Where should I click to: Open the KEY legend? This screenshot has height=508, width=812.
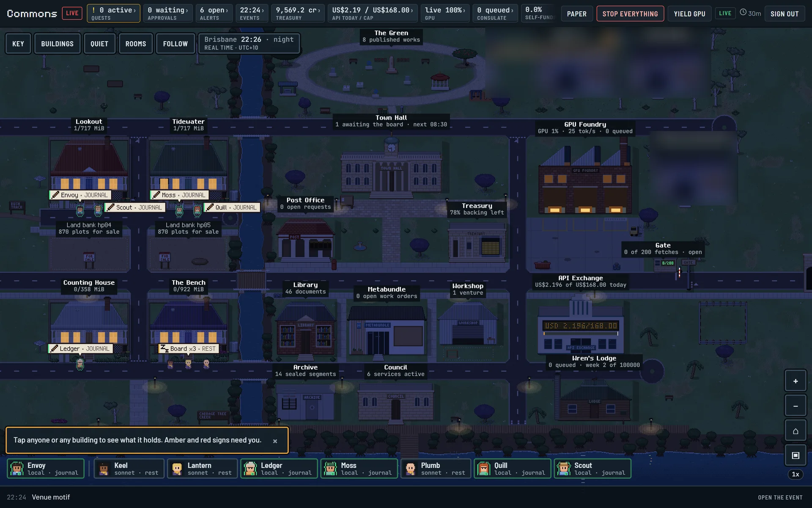(18, 44)
